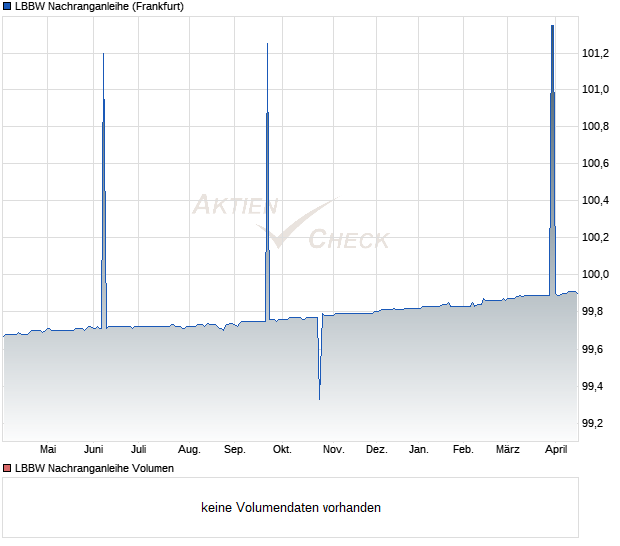The height and width of the screenshot is (546, 620).
Task: Click the 'Juli' x-axis label
Action: pos(139,450)
